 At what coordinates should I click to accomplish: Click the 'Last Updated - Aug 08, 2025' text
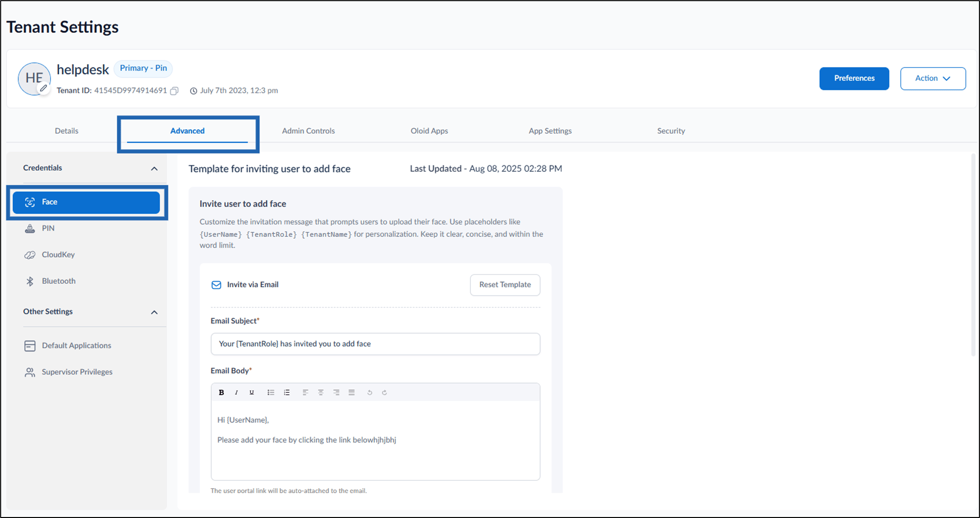(486, 169)
